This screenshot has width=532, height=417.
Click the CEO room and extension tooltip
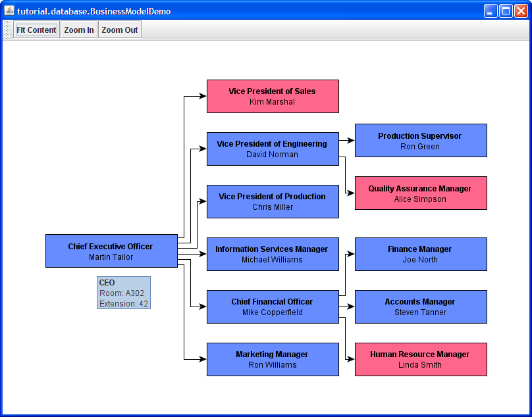(124, 293)
